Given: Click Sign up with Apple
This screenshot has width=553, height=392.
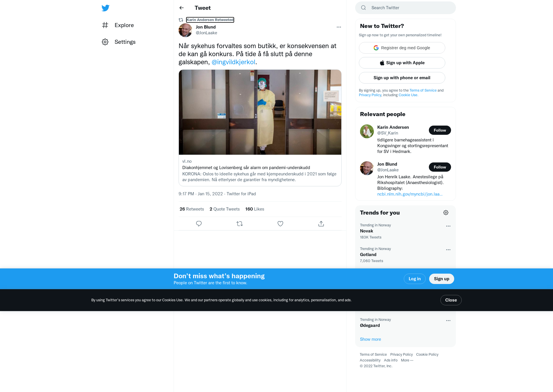Looking at the screenshot, I should point(402,63).
